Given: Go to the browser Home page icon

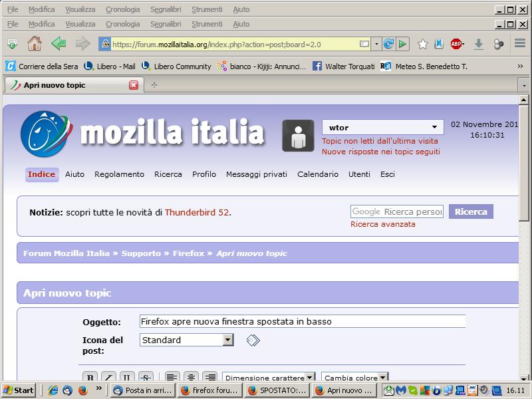Looking at the screenshot, I should 35,44.
